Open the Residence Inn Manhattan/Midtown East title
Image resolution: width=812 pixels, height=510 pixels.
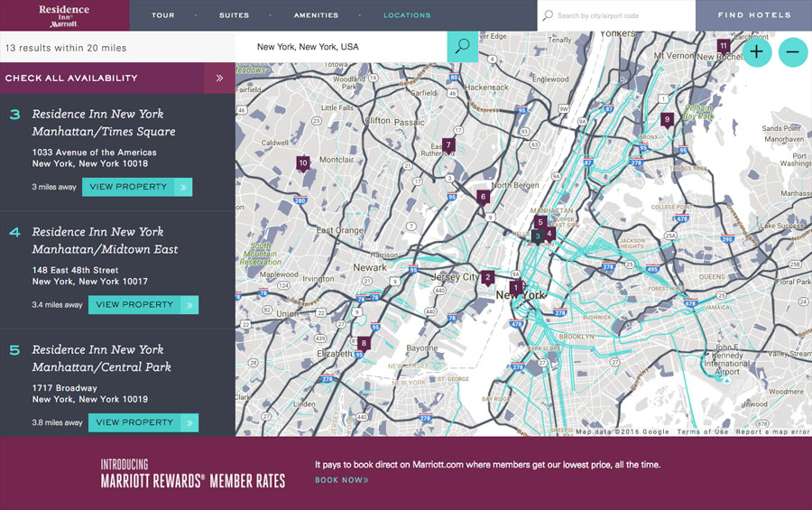(x=105, y=240)
